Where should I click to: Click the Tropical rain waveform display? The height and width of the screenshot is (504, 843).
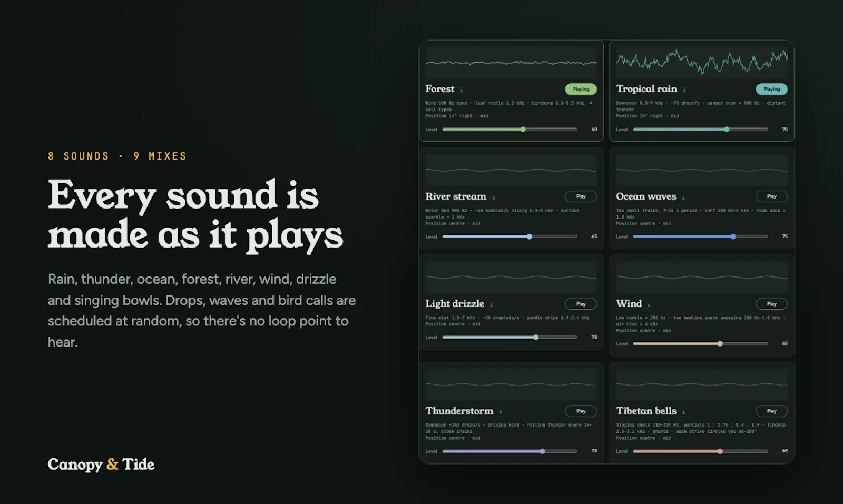point(702,63)
